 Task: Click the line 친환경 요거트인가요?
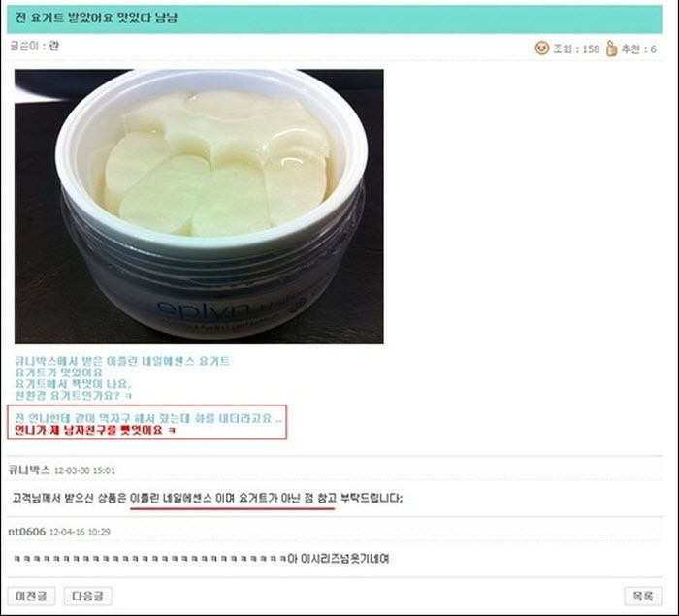click(73, 395)
